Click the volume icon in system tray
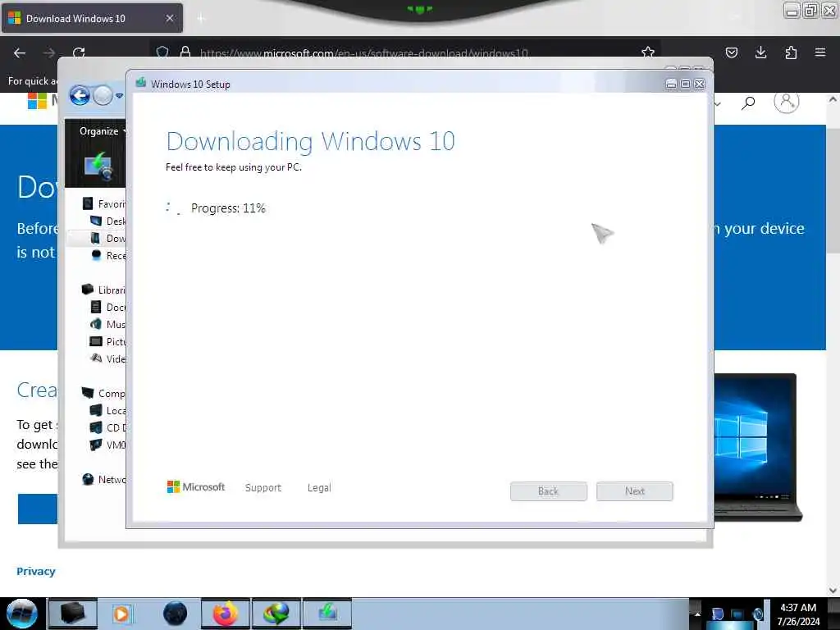The image size is (840, 630). point(757,614)
